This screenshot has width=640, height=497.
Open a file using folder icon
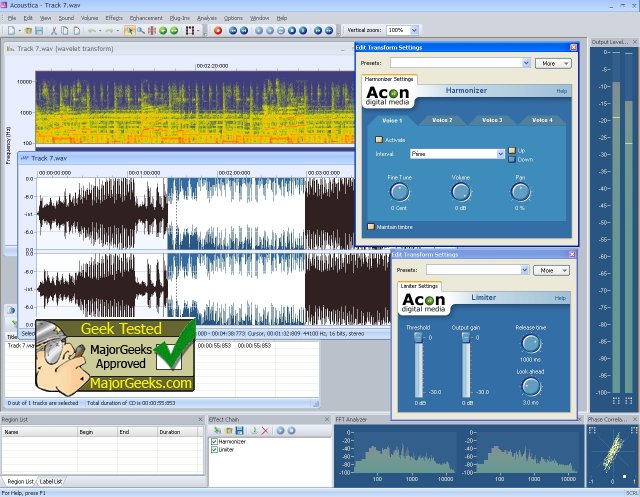coord(28,31)
